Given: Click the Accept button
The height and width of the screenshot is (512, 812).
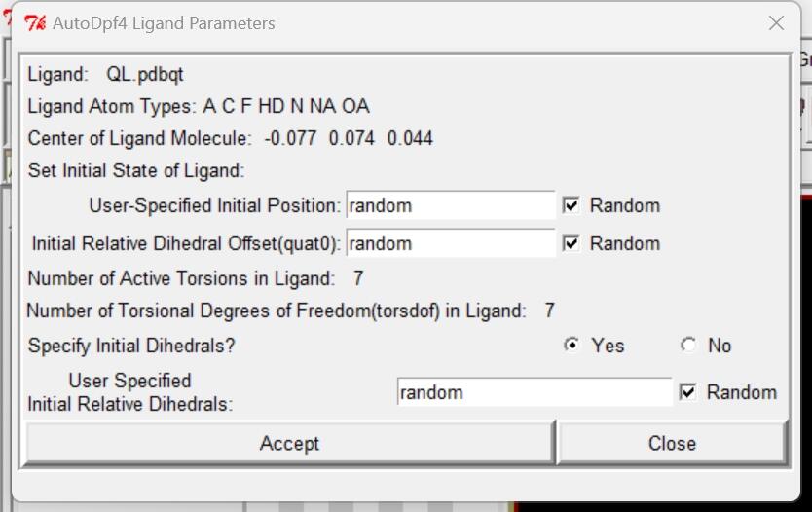Looking at the screenshot, I should pos(289,443).
